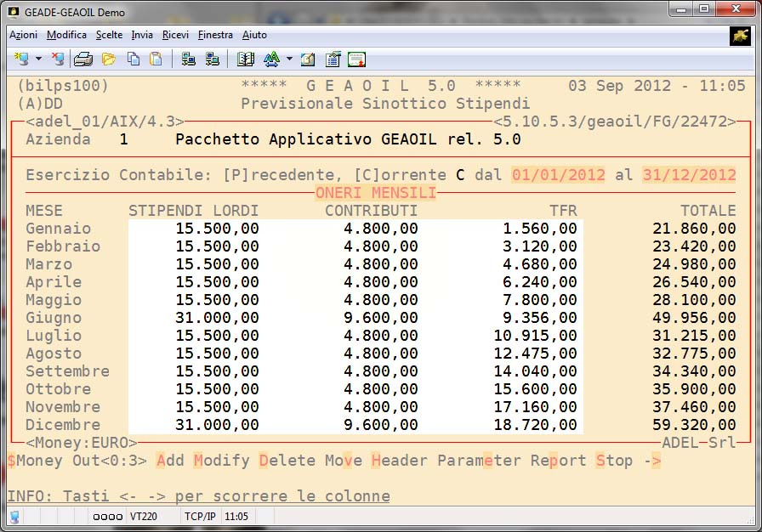Click the certificate icon in toolbar
Image resolution: width=762 pixels, height=532 pixels.
(356, 59)
